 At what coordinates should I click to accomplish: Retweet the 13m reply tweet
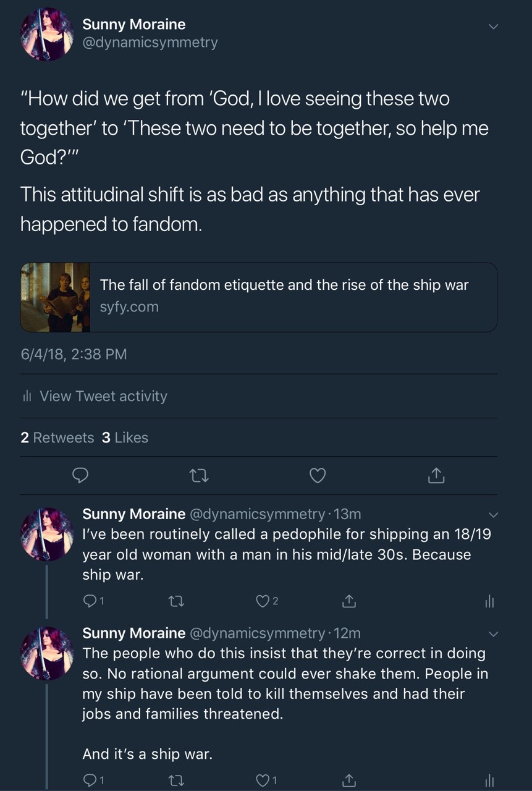[x=176, y=601]
